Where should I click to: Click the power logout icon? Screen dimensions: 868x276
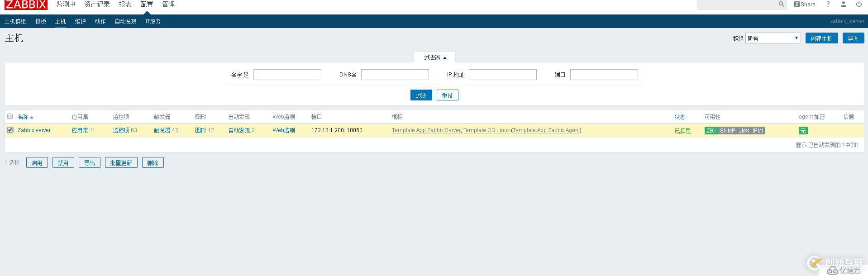(x=858, y=4)
